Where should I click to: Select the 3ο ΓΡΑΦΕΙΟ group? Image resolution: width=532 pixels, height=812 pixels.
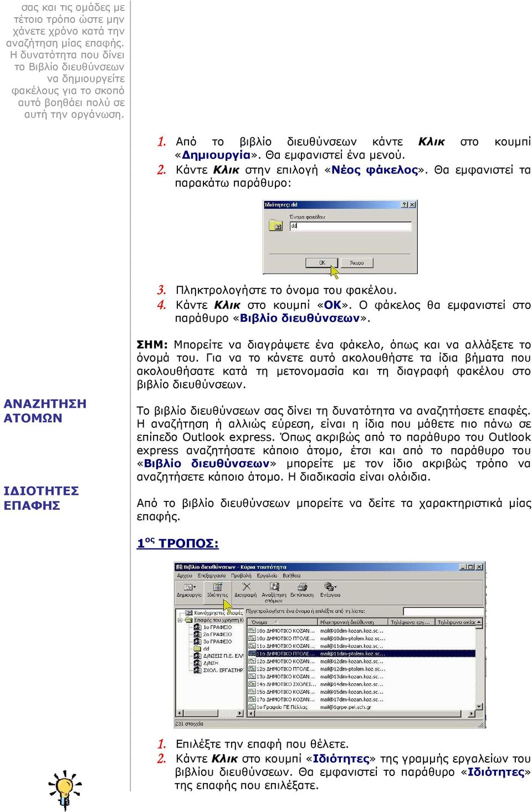click(x=213, y=642)
